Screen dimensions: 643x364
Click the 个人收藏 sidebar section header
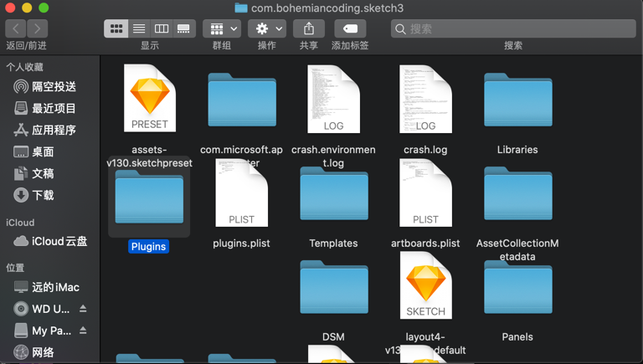24,67
